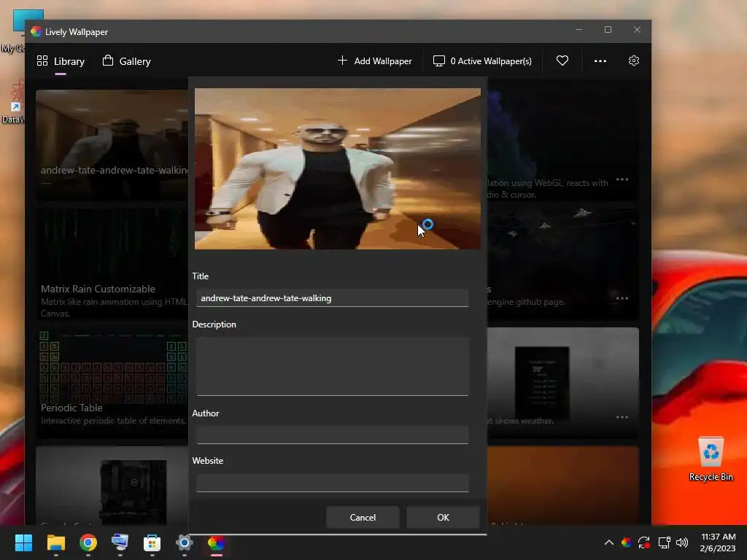Select the Matrix Rain Customizable wallpaper tile
This screenshot has width=747, height=560.
[112, 264]
